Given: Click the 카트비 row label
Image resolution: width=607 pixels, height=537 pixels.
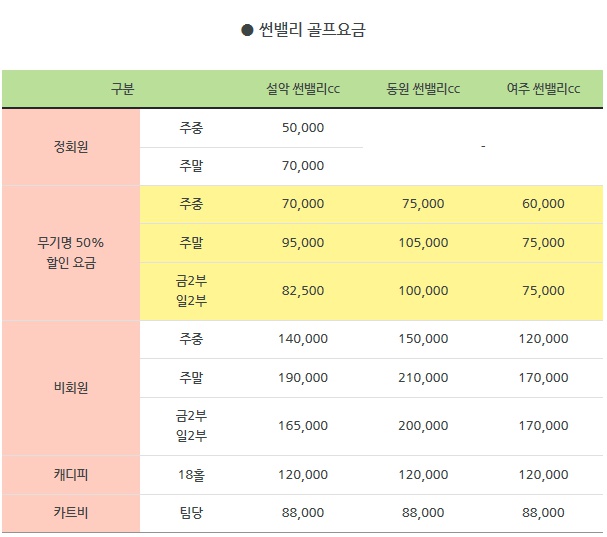Looking at the screenshot, I should pyautogui.click(x=71, y=513).
